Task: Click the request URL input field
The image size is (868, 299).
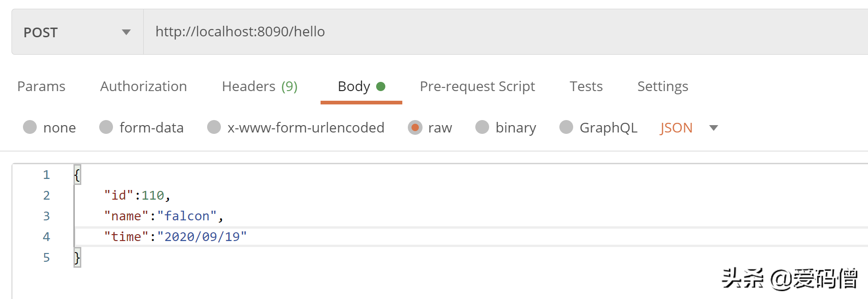Action: (459, 32)
